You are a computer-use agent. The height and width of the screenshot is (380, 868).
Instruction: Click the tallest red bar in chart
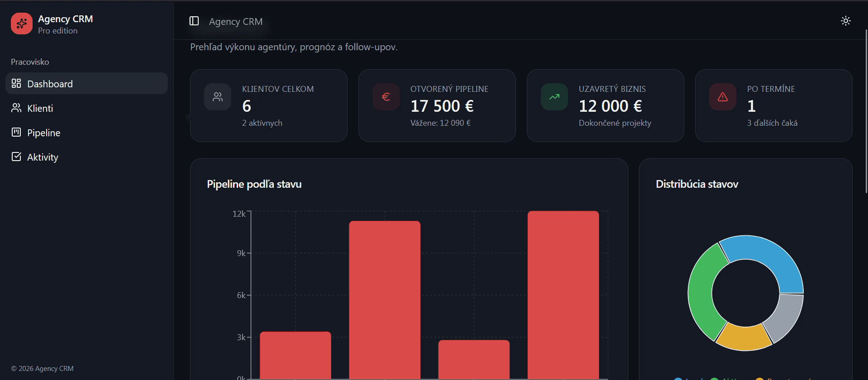[x=563, y=295]
